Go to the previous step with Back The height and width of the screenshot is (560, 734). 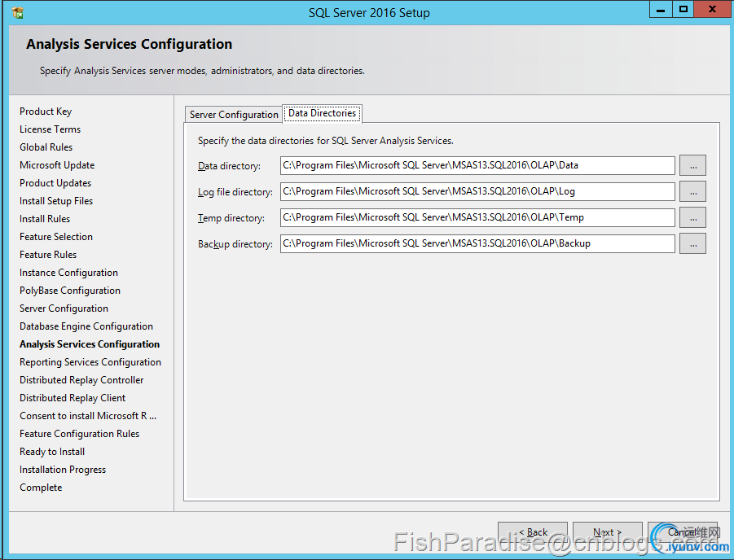point(533,532)
